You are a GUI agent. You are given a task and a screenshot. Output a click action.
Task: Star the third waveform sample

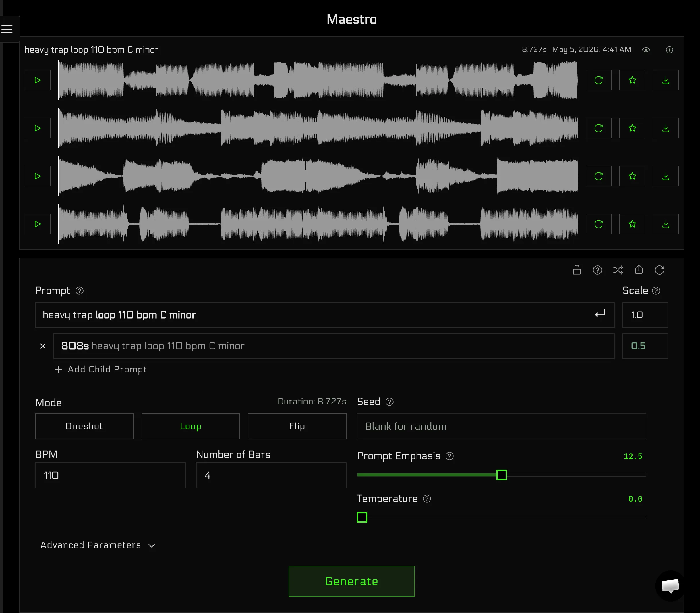[632, 176]
